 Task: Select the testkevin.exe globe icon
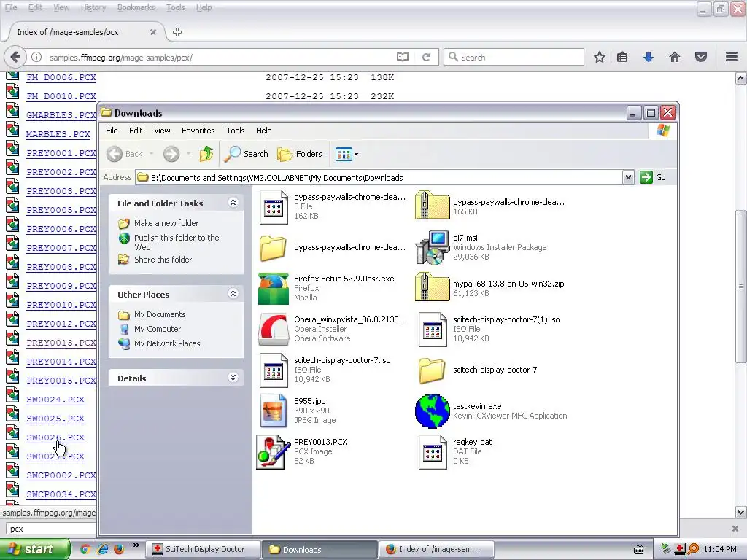432,411
